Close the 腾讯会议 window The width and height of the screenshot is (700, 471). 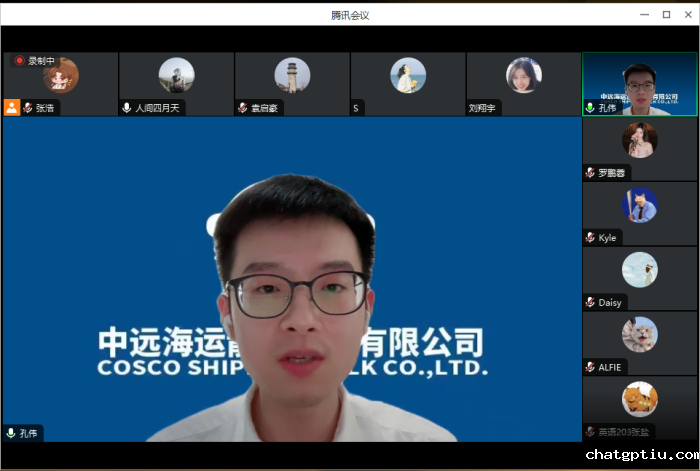(688, 15)
